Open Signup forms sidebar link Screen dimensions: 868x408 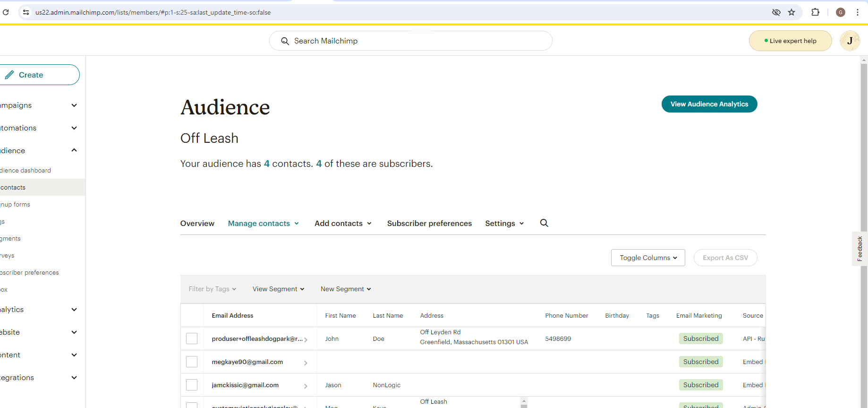point(15,204)
